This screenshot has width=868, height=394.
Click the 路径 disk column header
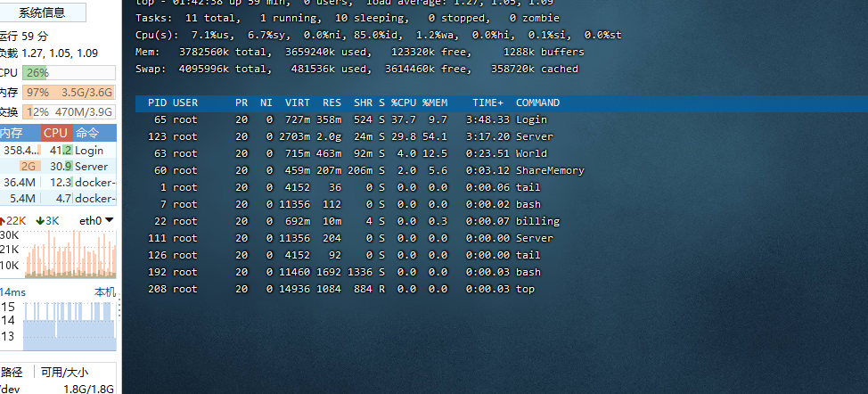point(12,372)
